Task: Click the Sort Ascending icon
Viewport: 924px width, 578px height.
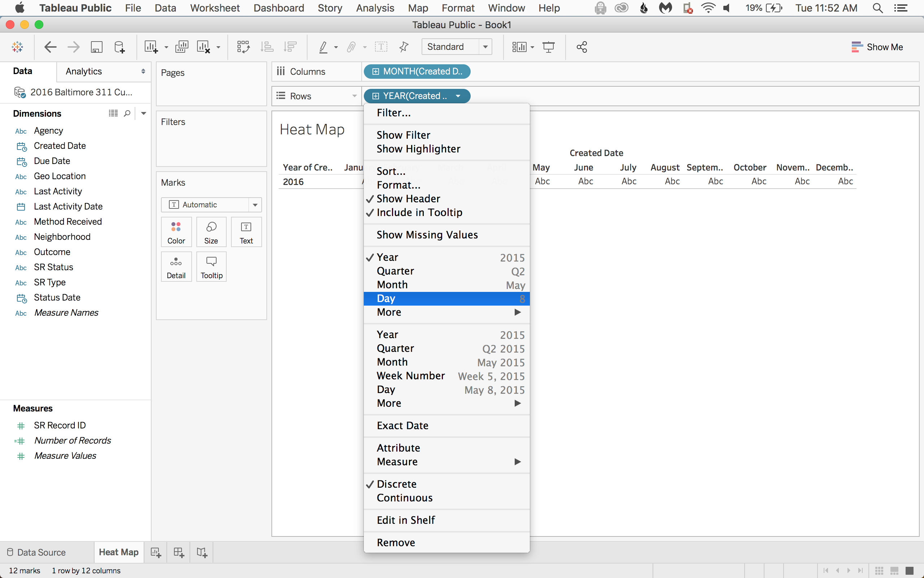Action: pos(267,47)
